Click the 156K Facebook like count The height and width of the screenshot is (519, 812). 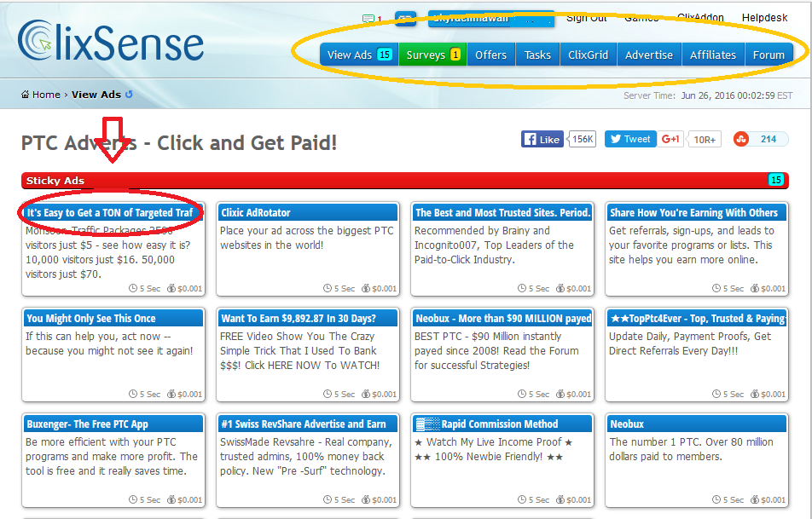click(583, 139)
